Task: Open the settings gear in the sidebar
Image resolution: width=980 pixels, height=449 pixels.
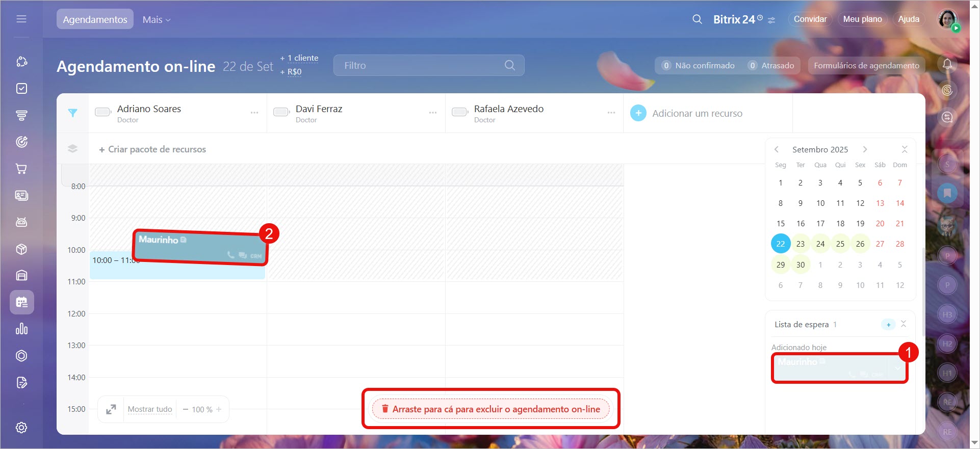Action: 21,428
